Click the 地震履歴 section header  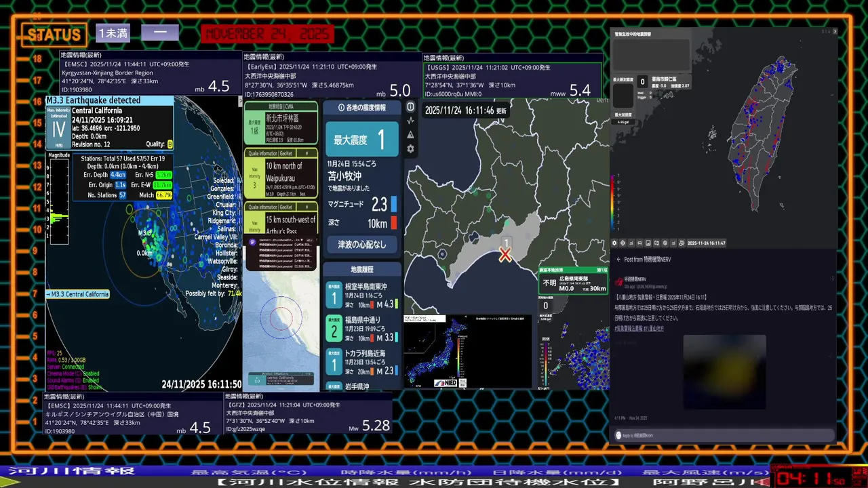[x=362, y=270]
